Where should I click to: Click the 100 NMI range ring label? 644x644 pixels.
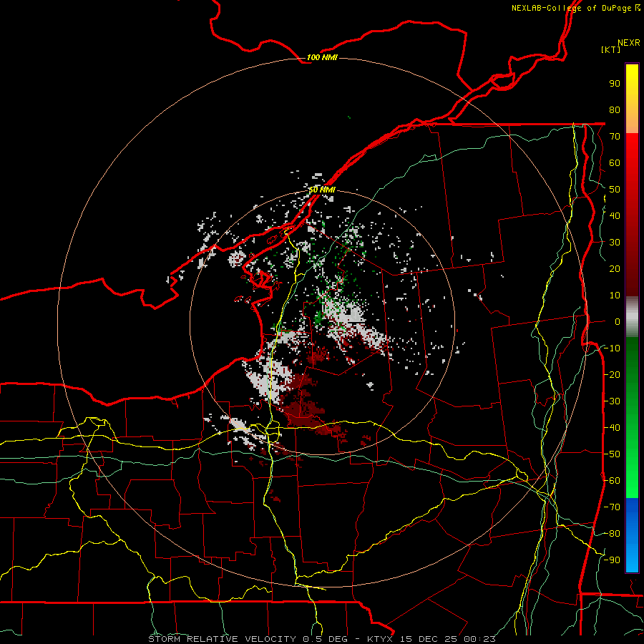point(321,57)
